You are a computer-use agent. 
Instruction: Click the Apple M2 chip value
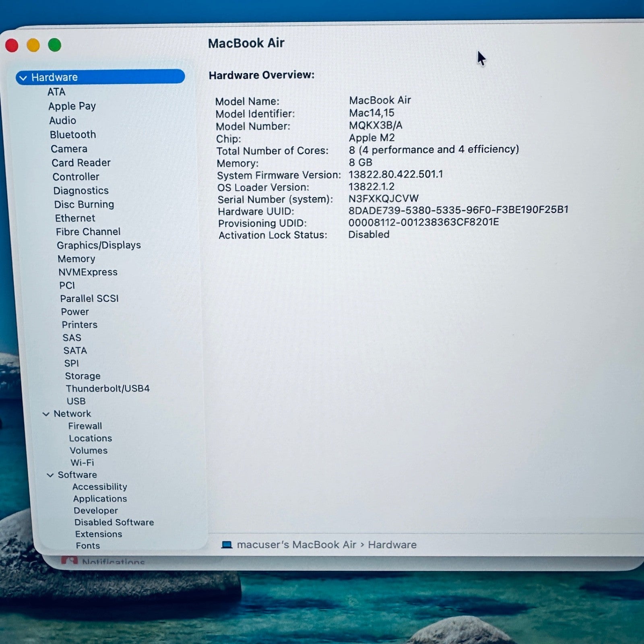click(372, 138)
